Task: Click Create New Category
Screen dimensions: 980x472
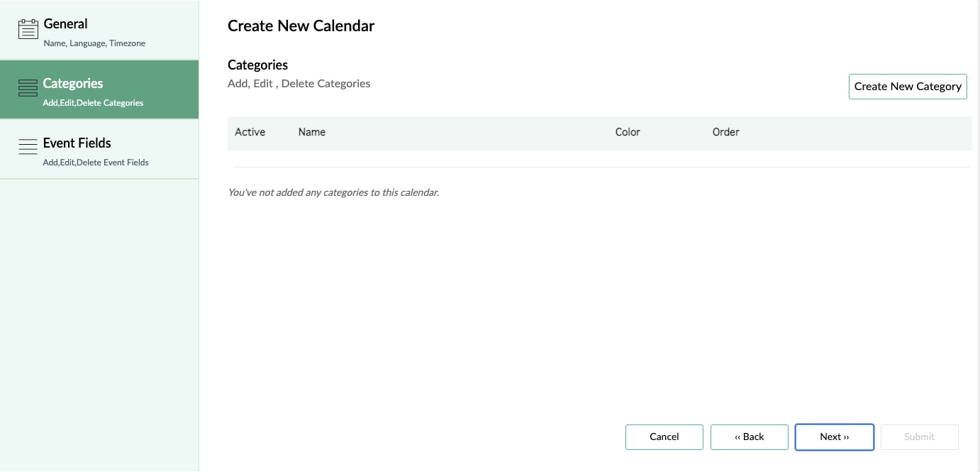Action: tap(908, 86)
